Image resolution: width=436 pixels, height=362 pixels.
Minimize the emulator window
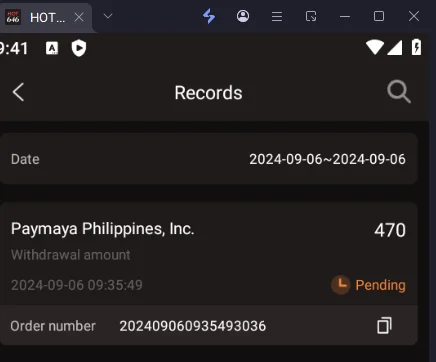[x=345, y=16]
